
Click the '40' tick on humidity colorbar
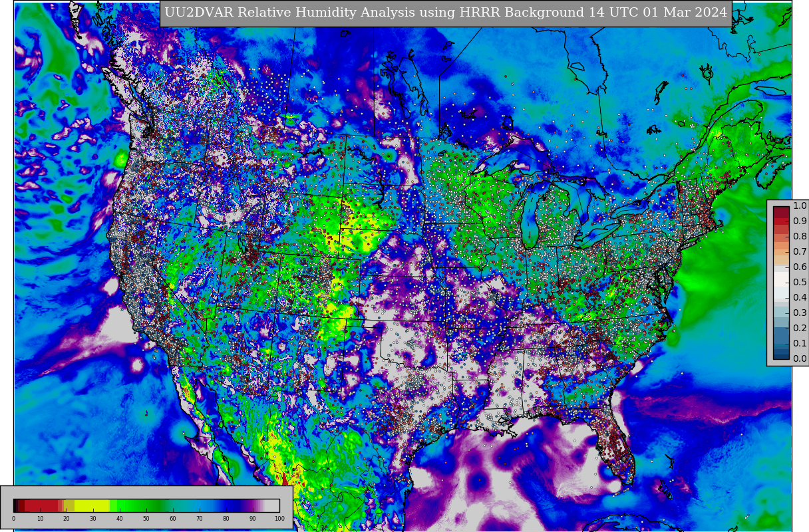coord(120,519)
